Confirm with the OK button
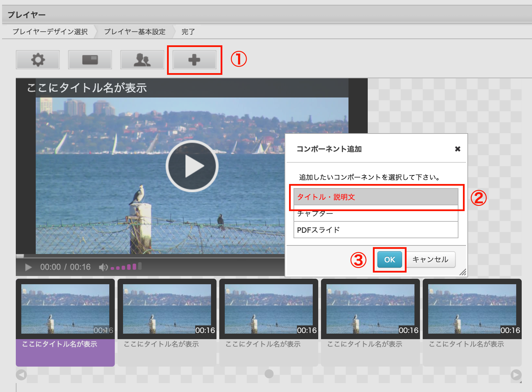Screen dimensions: 532x392 click(x=390, y=260)
